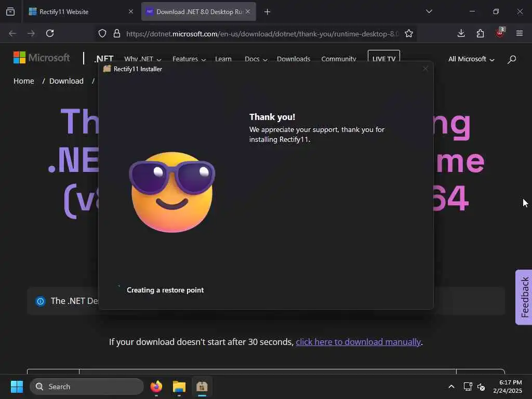Screen dimensions: 532x399
Task: Click the Creating a restore point status
Action: click(165, 290)
